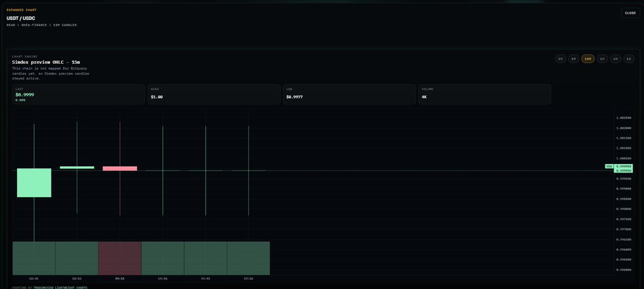Click the 0.997000 price axis label

(624, 229)
